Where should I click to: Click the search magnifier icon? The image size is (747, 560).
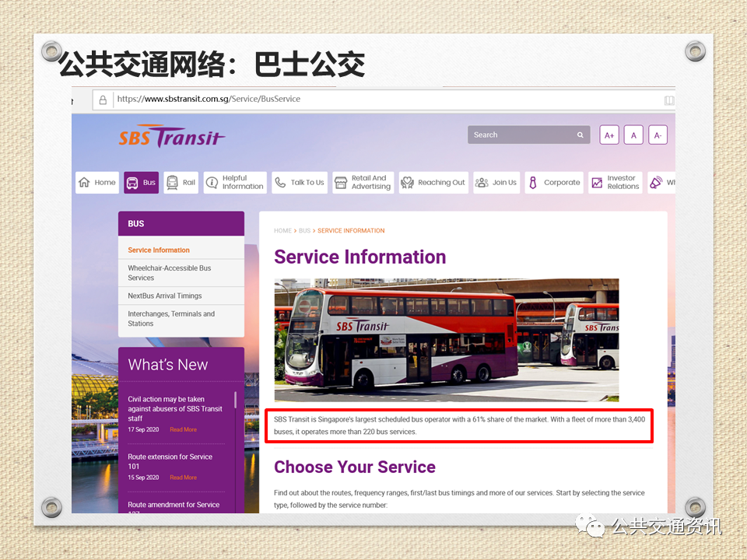(580, 135)
